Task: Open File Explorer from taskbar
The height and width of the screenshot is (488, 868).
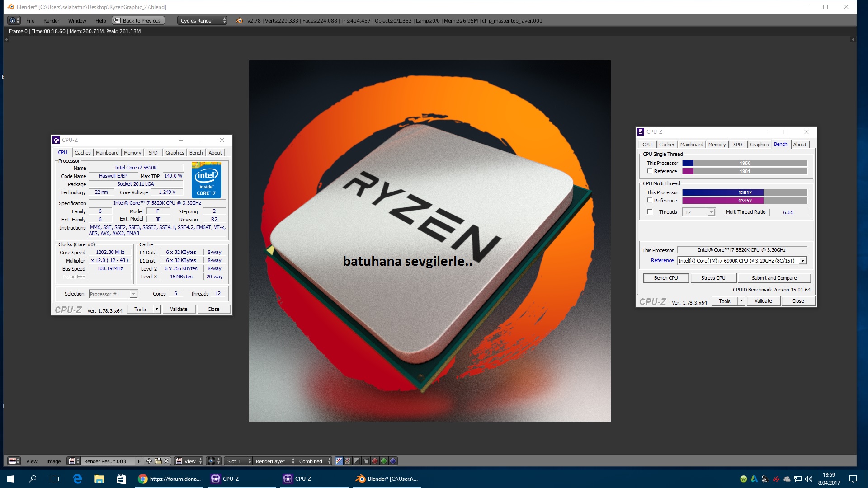Action: point(99,479)
